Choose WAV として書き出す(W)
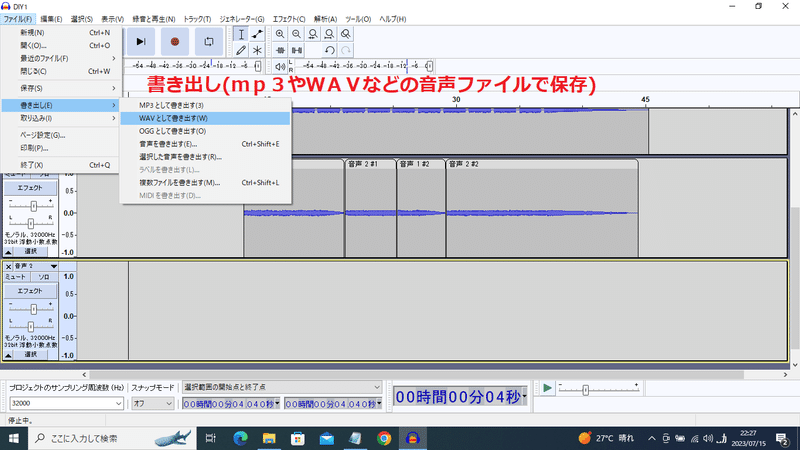 [x=206, y=118]
